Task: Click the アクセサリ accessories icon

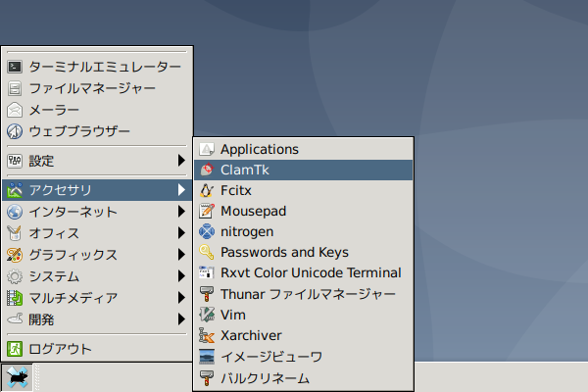Action: coord(15,190)
